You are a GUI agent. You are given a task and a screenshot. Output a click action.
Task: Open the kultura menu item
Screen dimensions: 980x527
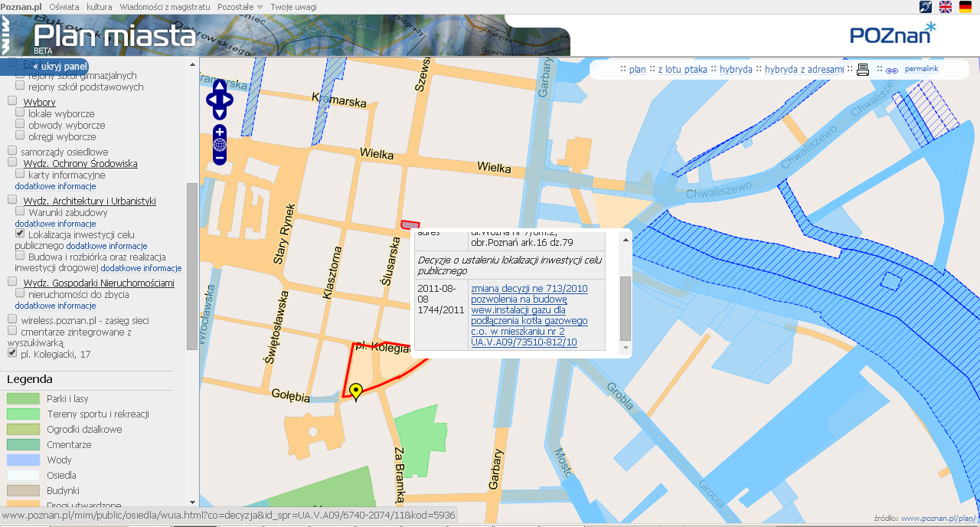point(100,7)
